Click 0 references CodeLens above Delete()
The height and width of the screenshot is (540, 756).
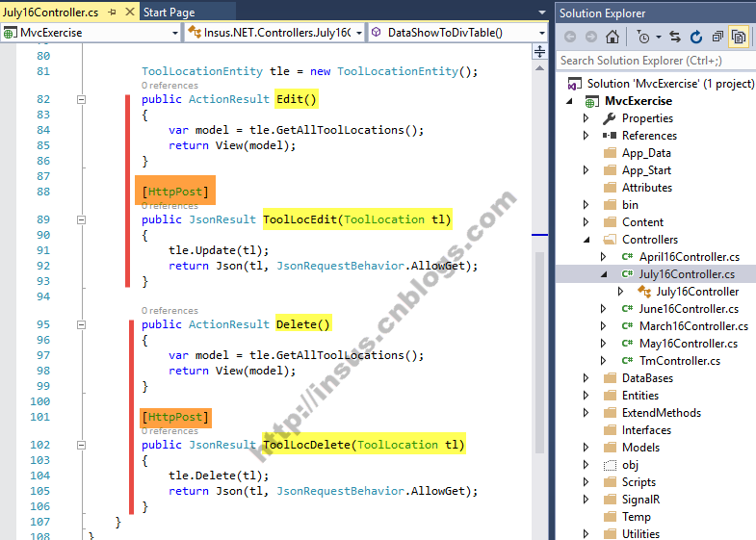[169, 311]
